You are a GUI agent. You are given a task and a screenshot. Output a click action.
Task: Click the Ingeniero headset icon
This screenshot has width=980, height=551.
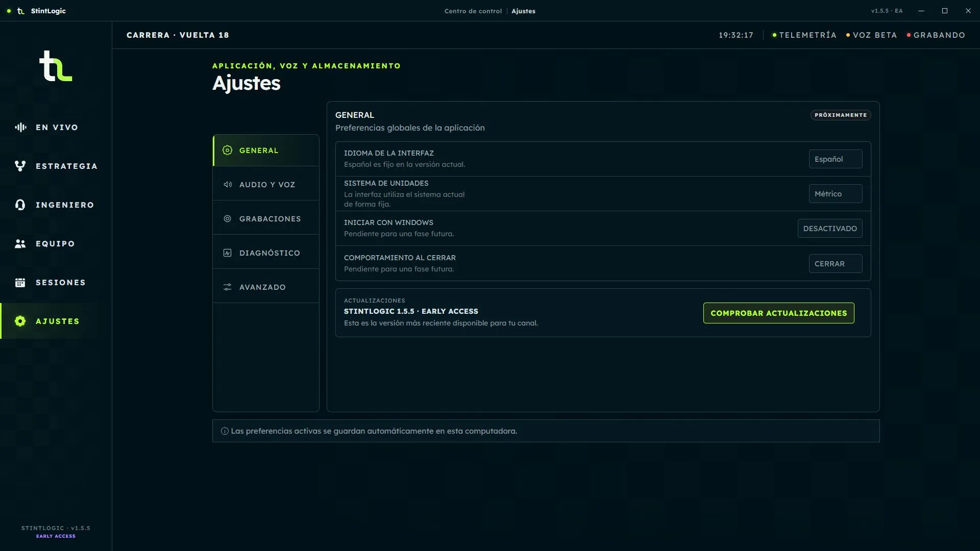pyautogui.click(x=20, y=205)
